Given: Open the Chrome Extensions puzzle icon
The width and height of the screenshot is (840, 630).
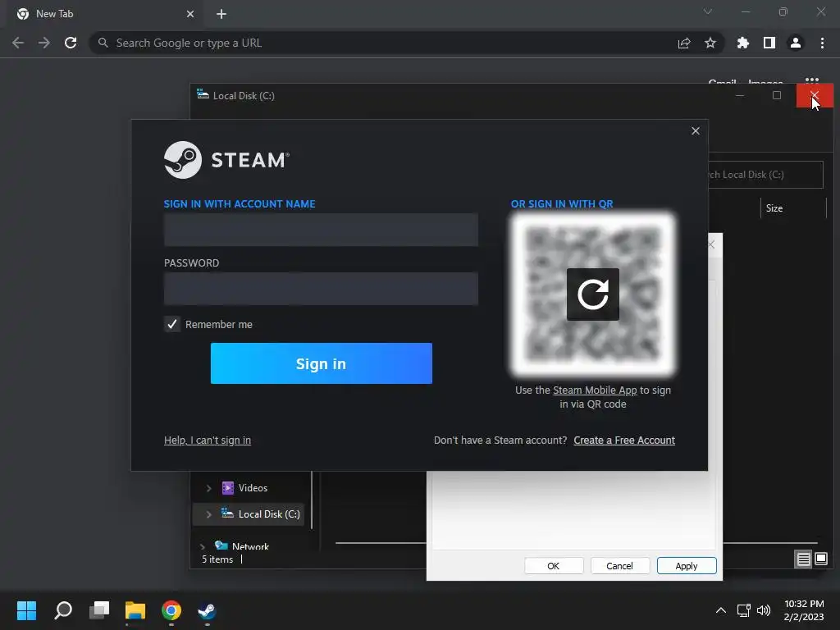Looking at the screenshot, I should [742, 43].
